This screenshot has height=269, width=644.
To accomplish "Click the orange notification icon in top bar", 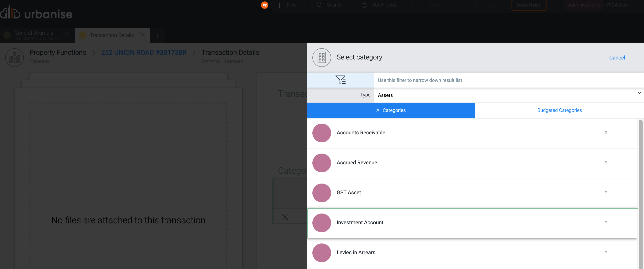I will [x=264, y=5].
